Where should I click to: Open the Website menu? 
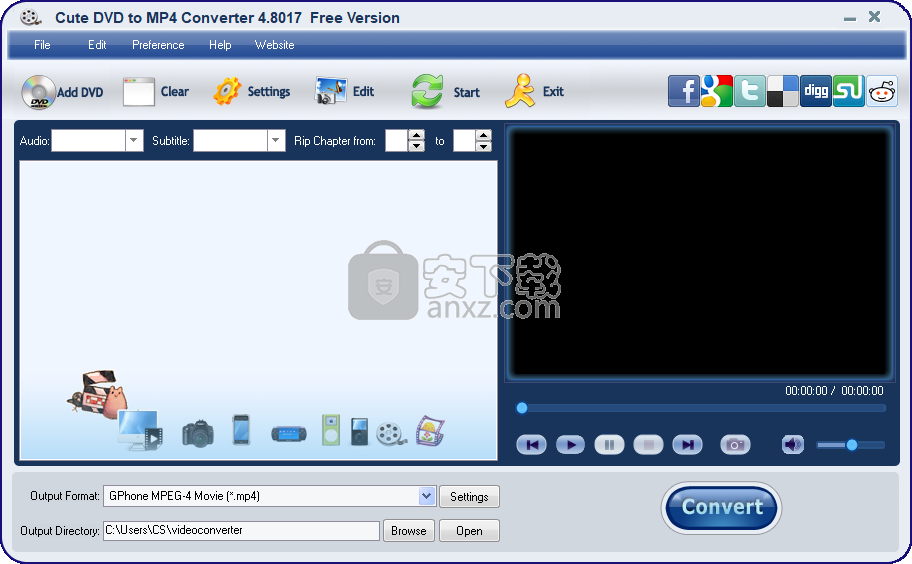point(274,45)
